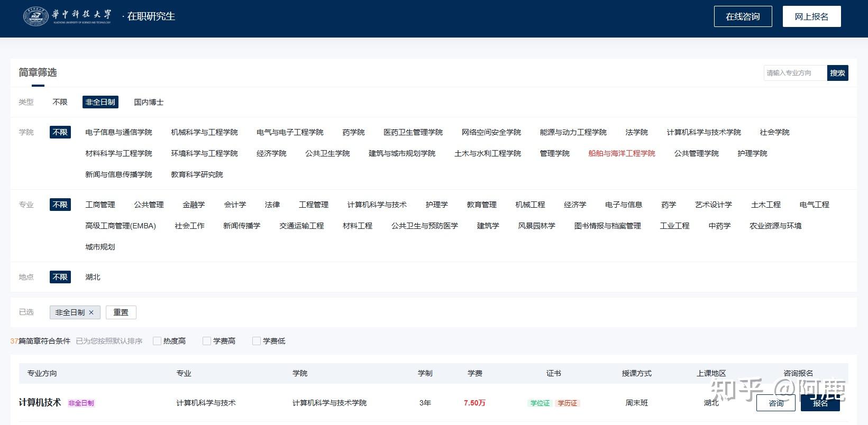868x425 pixels.
Task: Filter by 教育科学研究院
Action: point(197,174)
